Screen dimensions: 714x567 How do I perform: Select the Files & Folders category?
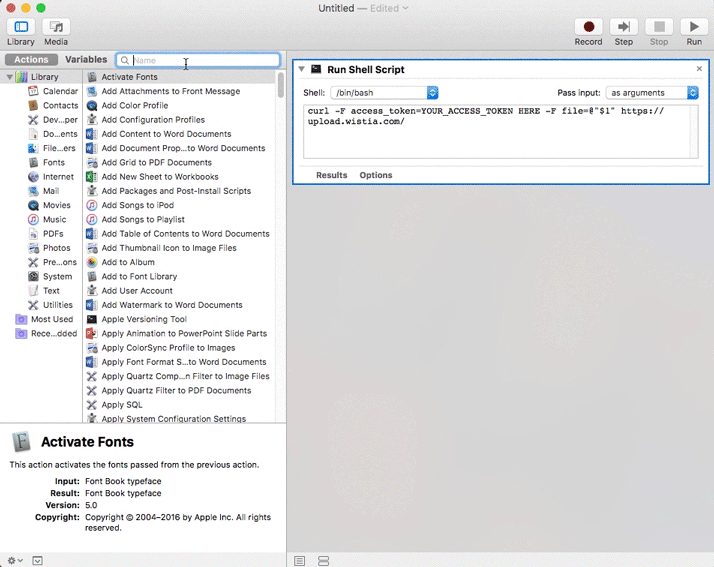(x=53, y=148)
